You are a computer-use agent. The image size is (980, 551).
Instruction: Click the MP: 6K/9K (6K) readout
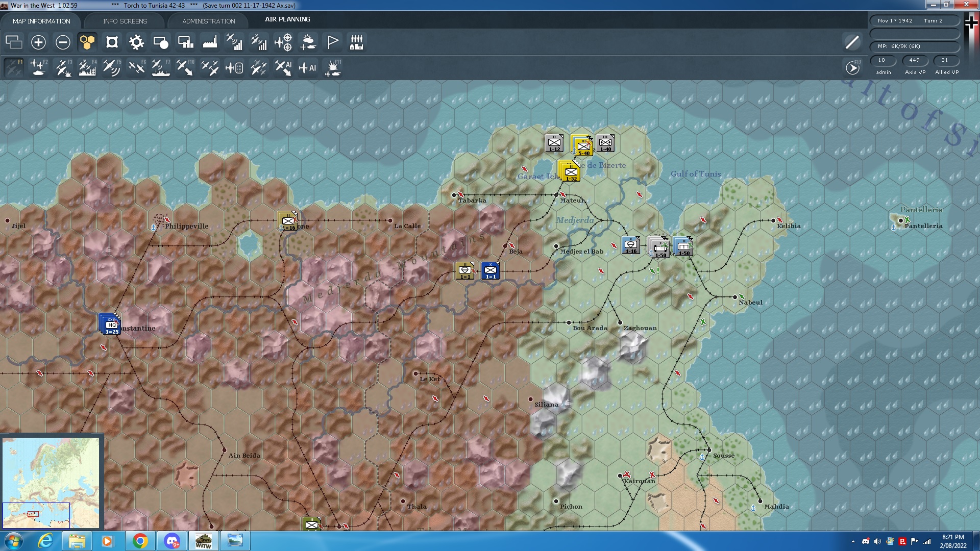click(915, 46)
